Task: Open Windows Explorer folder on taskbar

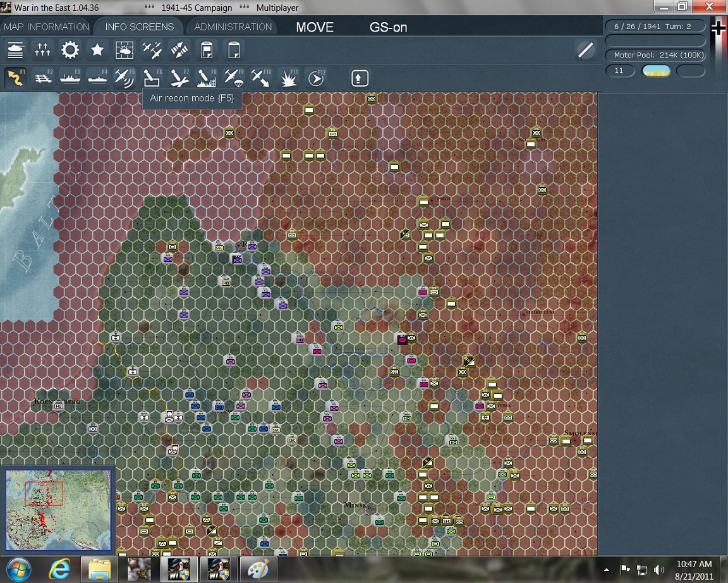Action: click(x=99, y=570)
